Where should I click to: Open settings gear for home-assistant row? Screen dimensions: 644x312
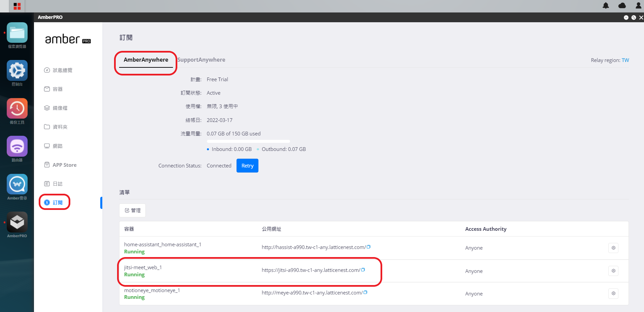(613, 248)
